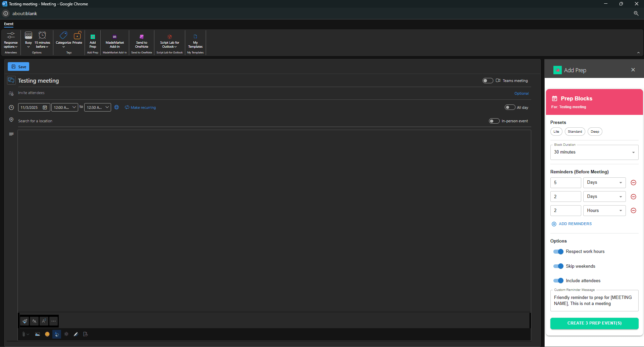Remove the 5 Days reminder
Image resolution: width=644 pixels, height=347 pixels.
pyautogui.click(x=633, y=183)
